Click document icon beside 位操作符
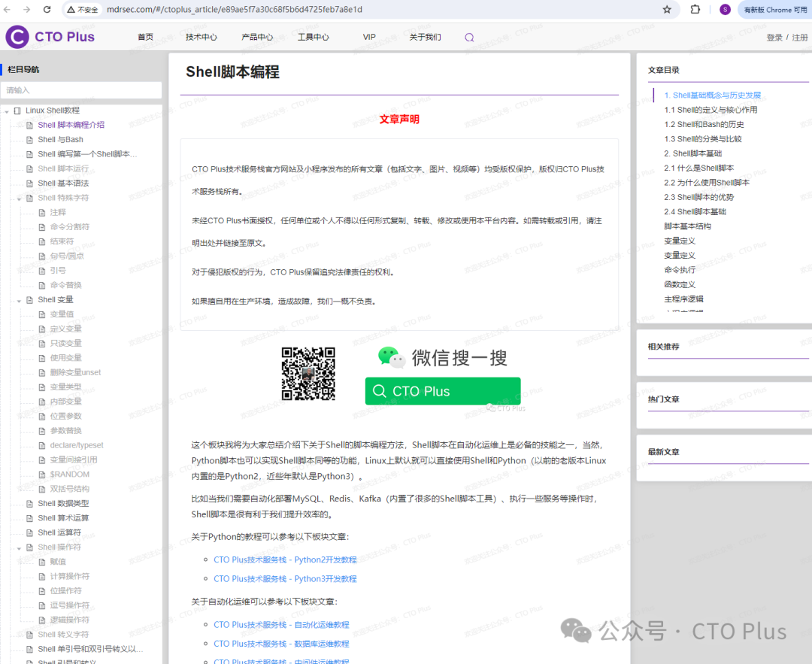The height and width of the screenshot is (664, 812). tap(42, 591)
